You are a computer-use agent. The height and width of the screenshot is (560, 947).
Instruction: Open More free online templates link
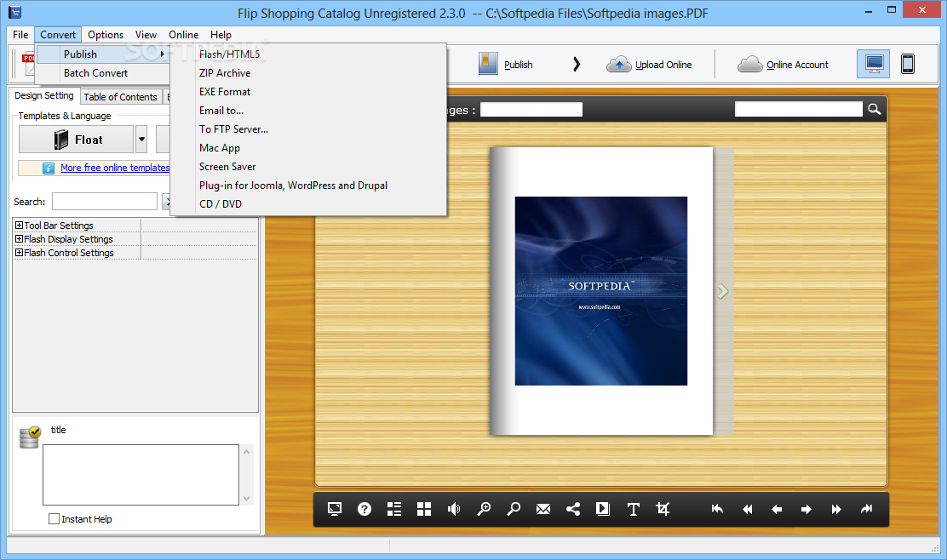pos(115,168)
